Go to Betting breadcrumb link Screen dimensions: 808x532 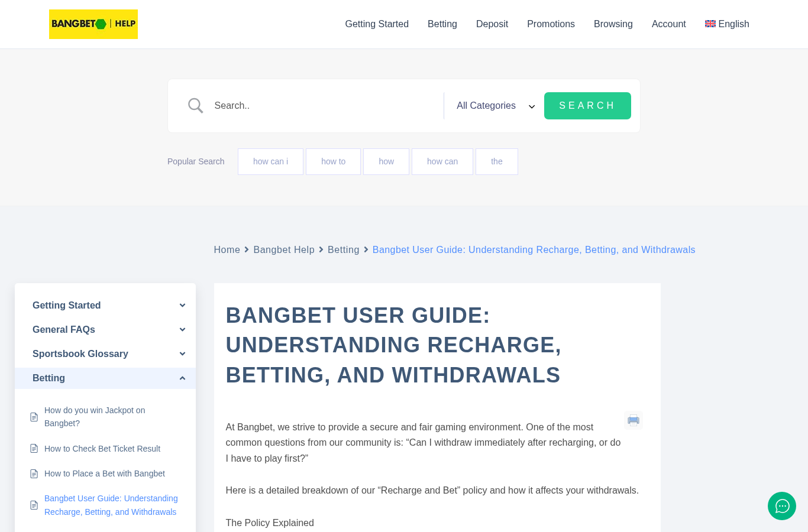343,250
